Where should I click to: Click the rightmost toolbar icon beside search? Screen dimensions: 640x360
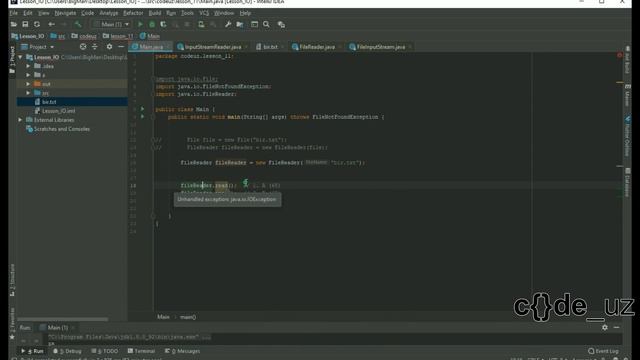[x=281, y=24]
